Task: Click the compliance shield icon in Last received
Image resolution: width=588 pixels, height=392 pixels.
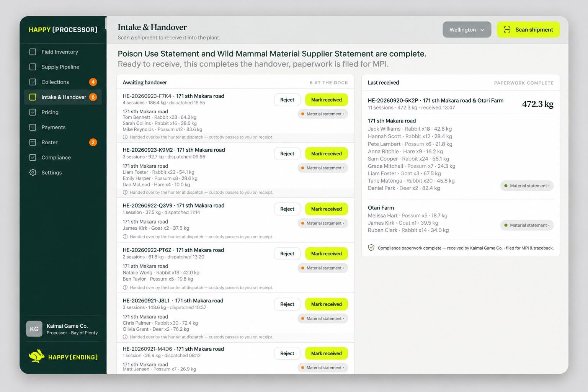Action: point(371,248)
